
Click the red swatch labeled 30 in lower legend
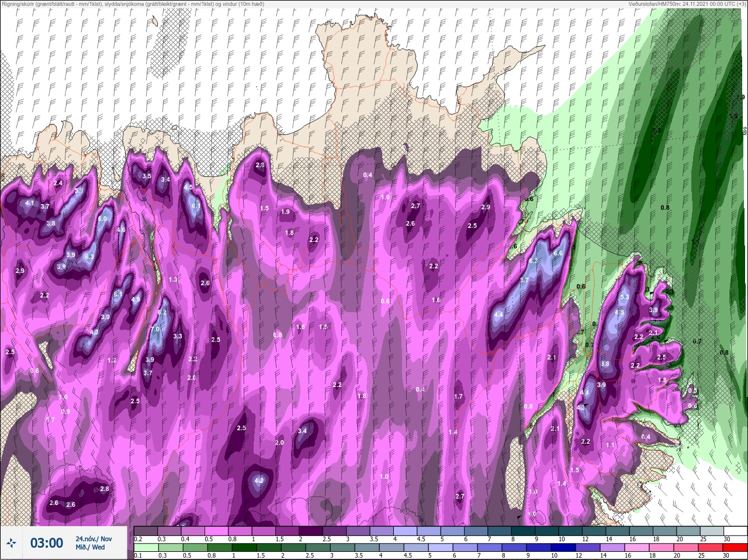736,548
